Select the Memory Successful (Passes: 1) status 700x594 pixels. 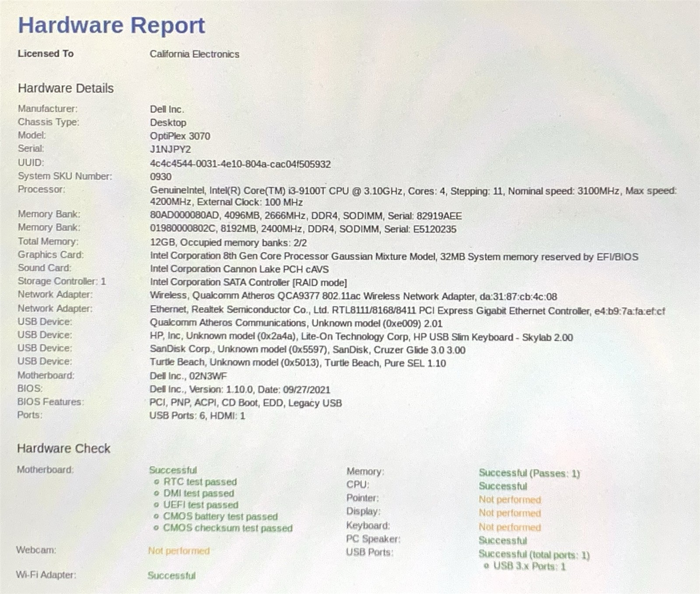[x=529, y=473]
